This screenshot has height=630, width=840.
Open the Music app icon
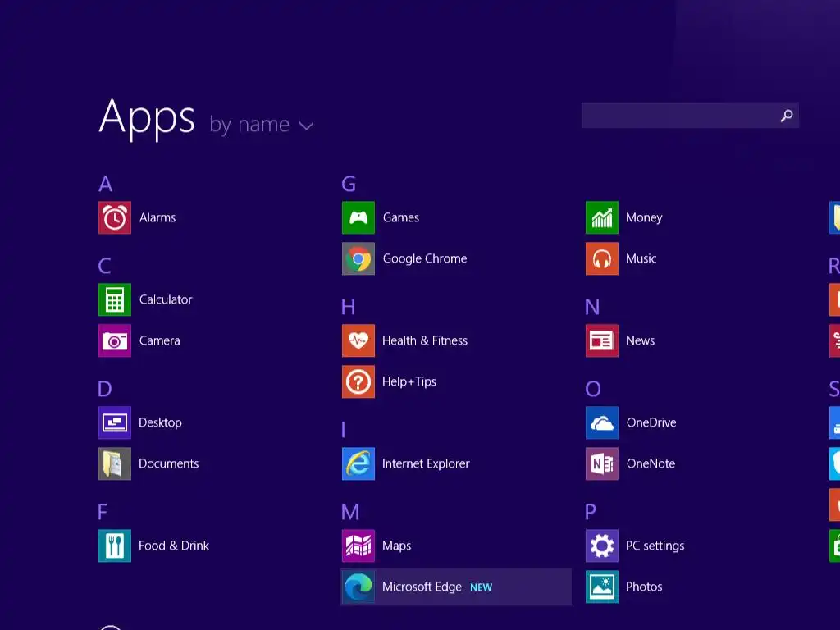tap(602, 258)
